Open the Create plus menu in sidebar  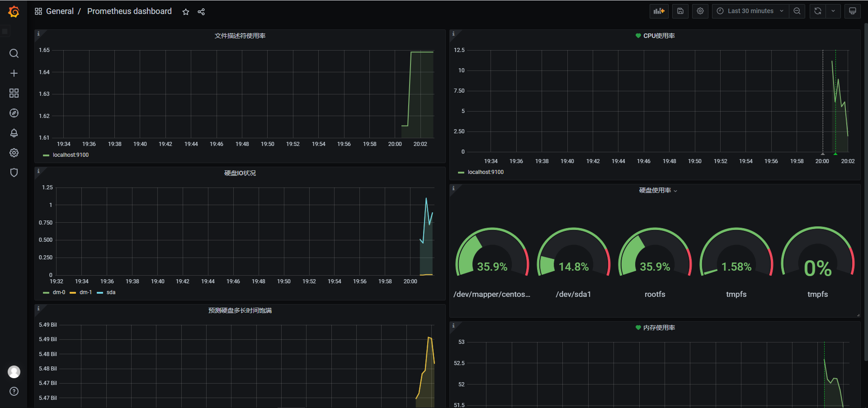click(14, 73)
